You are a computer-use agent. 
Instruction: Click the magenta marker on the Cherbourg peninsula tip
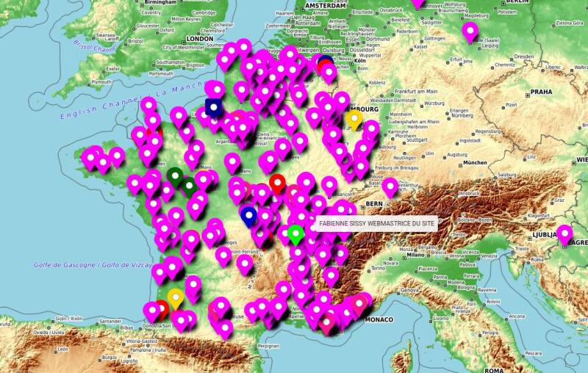pos(148,106)
